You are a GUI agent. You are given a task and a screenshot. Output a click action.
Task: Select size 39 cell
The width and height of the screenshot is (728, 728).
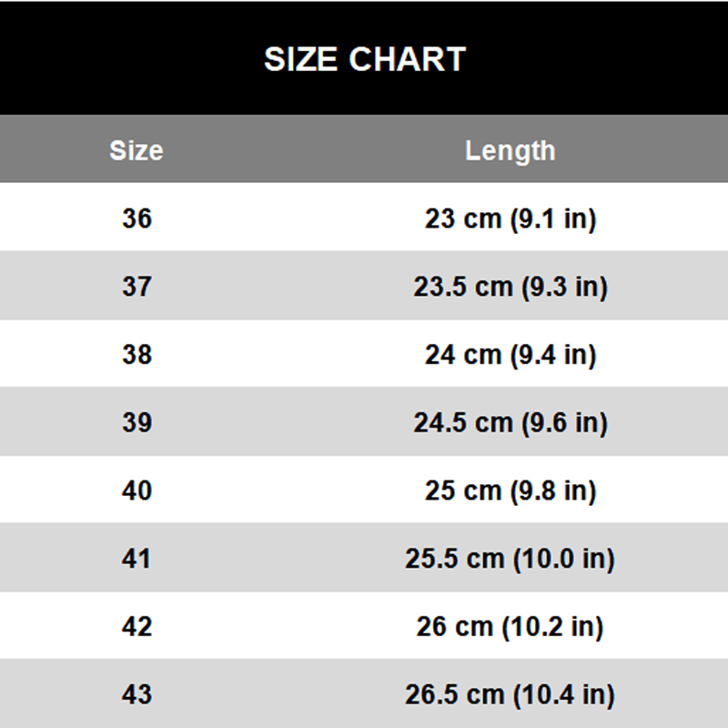[136, 422]
